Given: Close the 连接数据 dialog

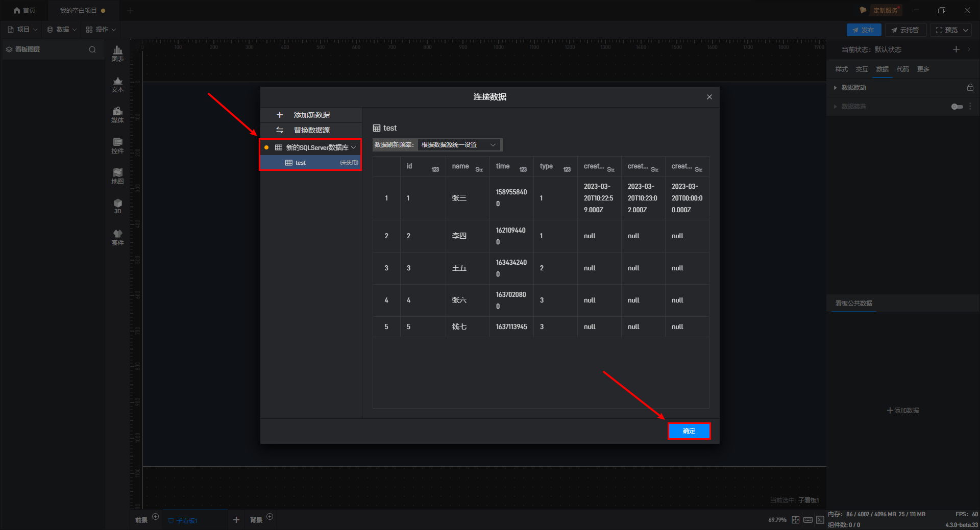Looking at the screenshot, I should click(x=709, y=97).
